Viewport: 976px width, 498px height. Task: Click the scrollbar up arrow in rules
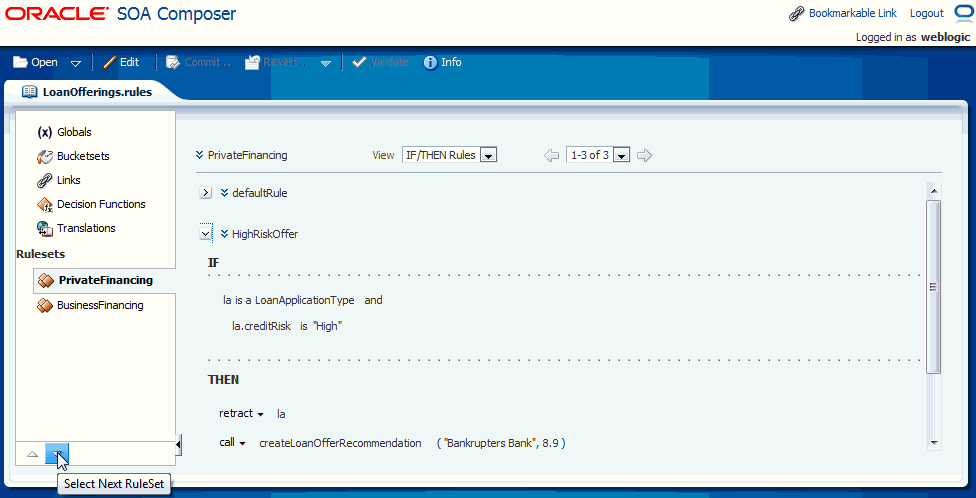click(x=934, y=191)
